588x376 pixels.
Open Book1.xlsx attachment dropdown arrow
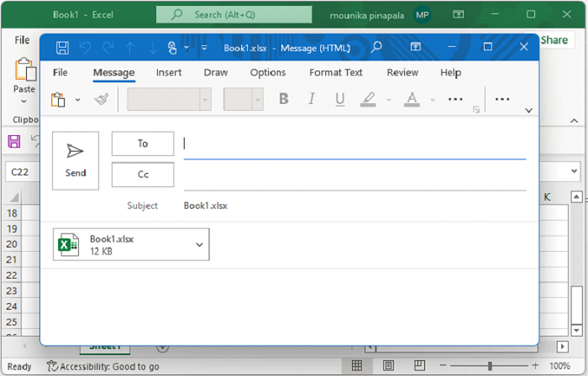pos(200,245)
